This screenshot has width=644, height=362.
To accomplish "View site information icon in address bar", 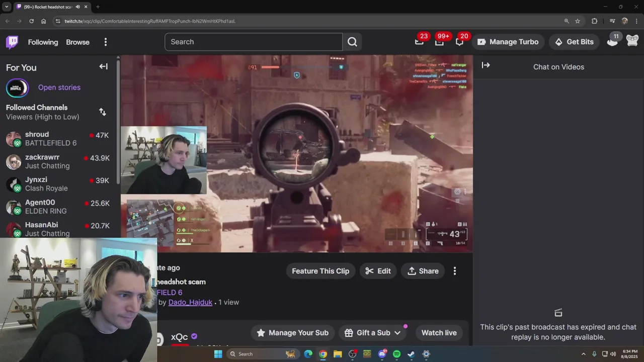I will click(x=58, y=21).
